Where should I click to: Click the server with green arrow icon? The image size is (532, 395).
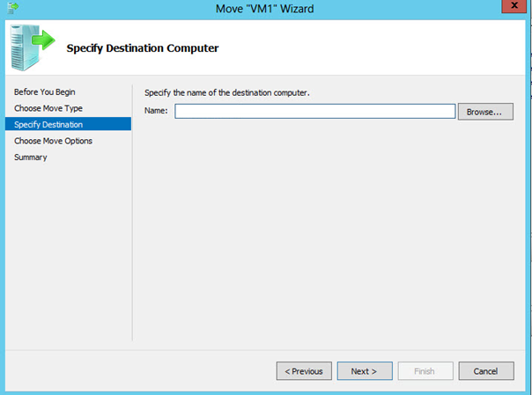coord(33,48)
